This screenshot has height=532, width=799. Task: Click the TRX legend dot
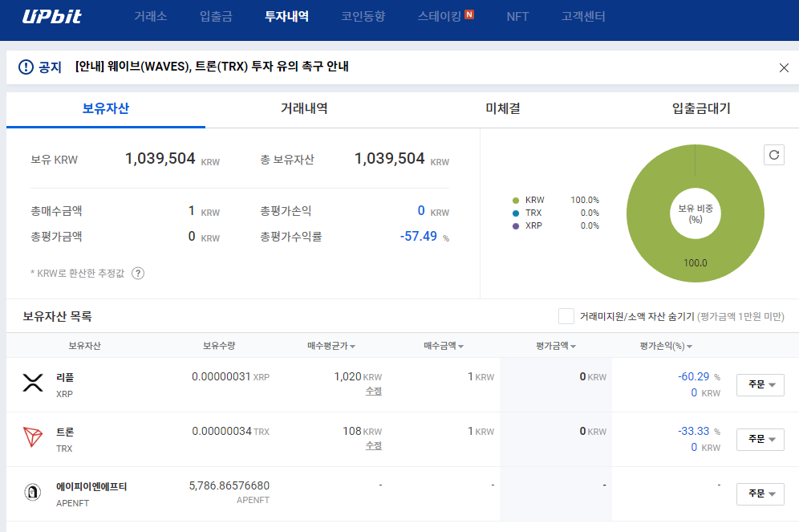pos(516,213)
